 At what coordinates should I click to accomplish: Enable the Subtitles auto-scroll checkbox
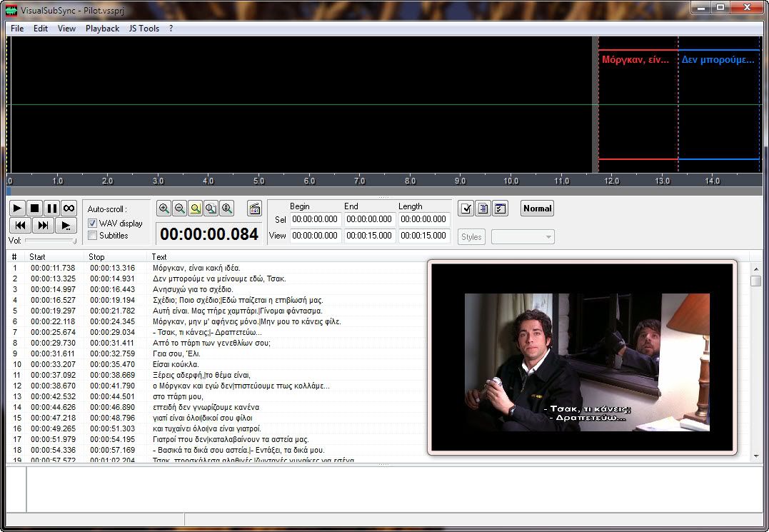pos(92,236)
